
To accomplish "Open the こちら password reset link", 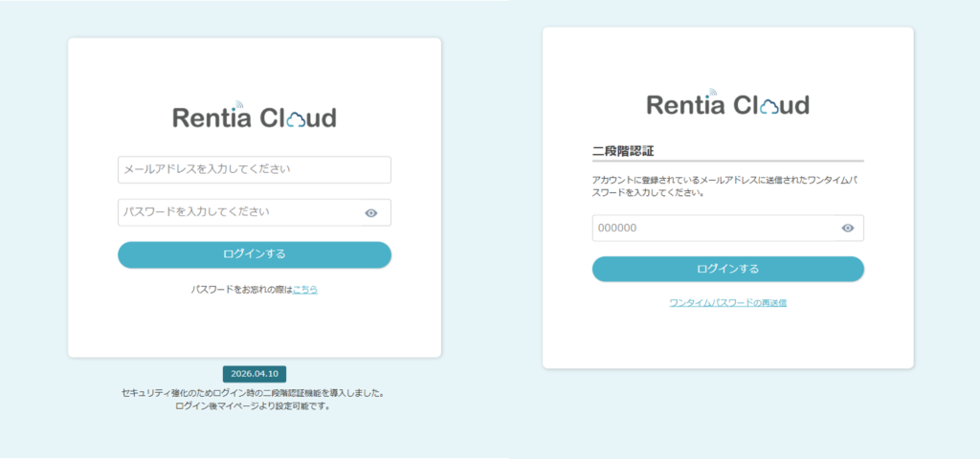I will tap(305, 289).
